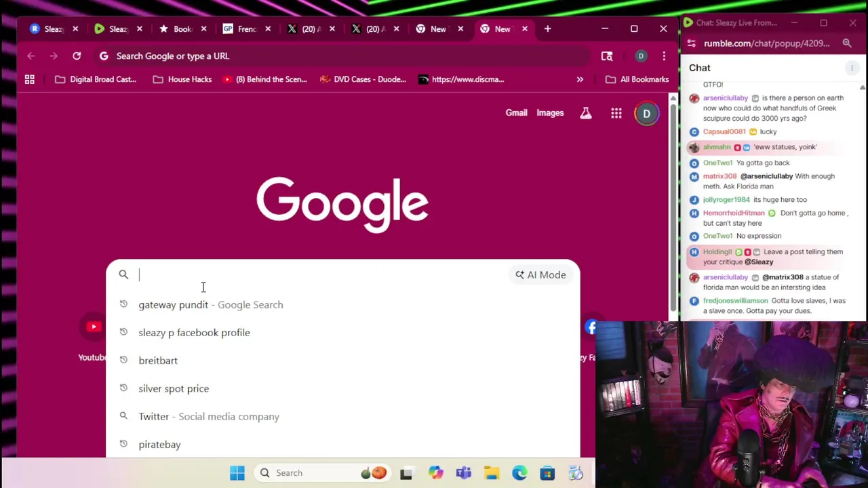Click inside the Google search box
The height and width of the screenshot is (488, 868).
coord(322,274)
